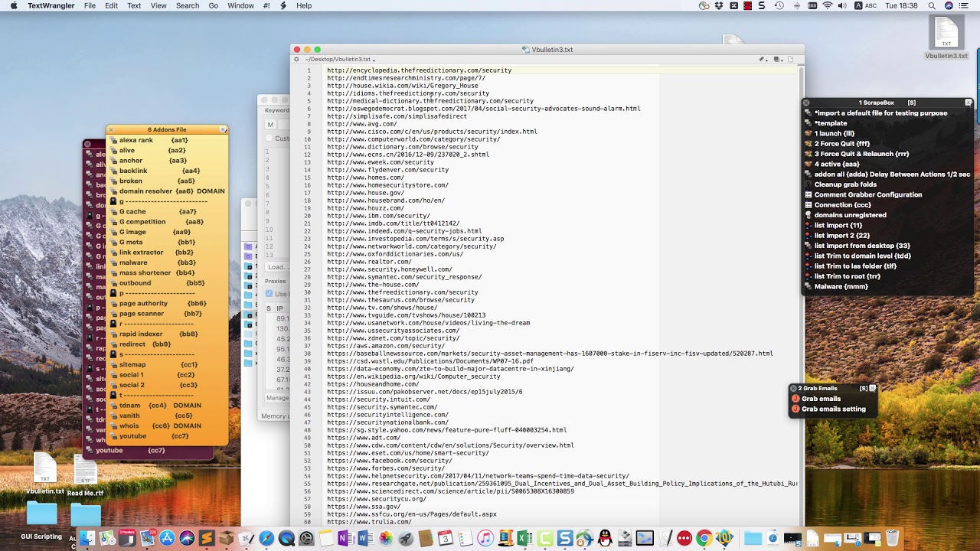Open Finder from the Dock

[x=87, y=539]
